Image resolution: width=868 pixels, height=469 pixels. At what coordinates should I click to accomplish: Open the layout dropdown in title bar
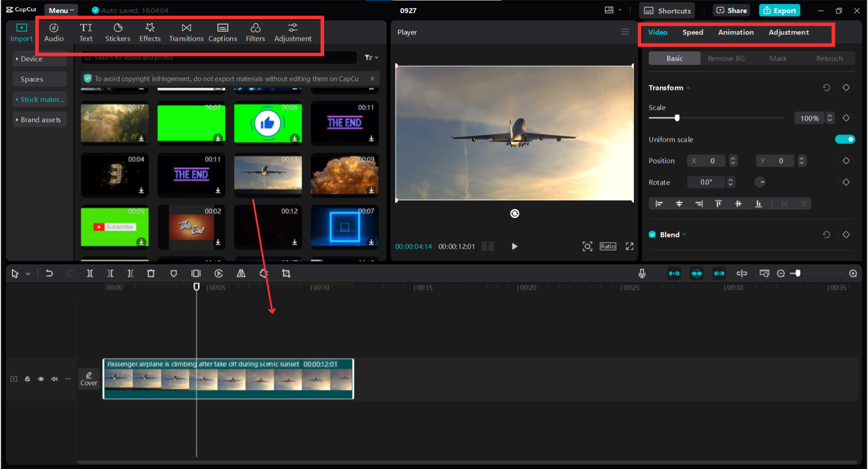613,10
